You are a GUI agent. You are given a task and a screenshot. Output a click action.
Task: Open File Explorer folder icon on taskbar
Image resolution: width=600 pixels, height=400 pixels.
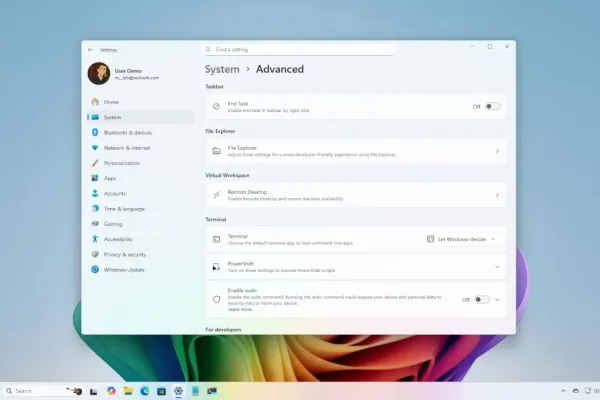[128, 391]
